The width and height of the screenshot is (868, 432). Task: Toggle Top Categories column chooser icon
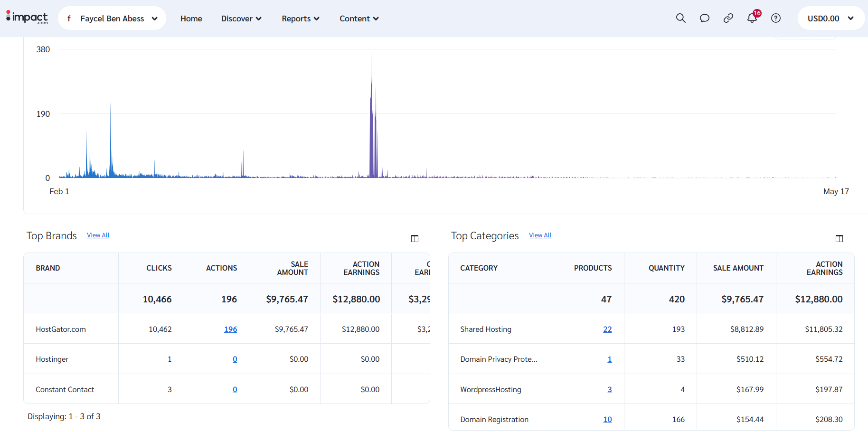click(x=839, y=238)
